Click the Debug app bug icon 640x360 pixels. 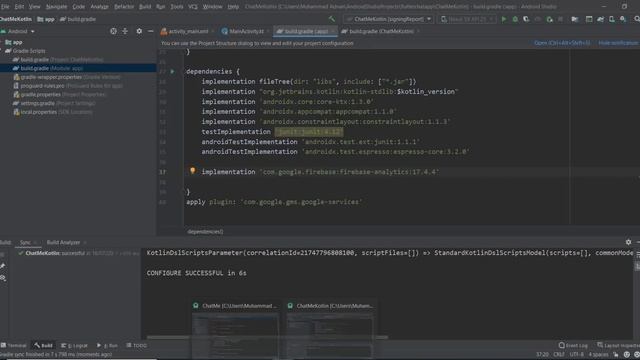pos(515,19)
